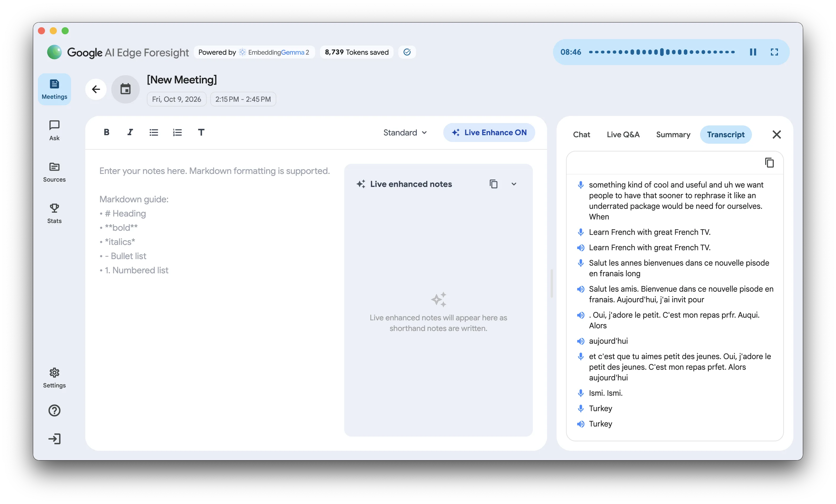Insert a numbered list

[x=177, y=132]
